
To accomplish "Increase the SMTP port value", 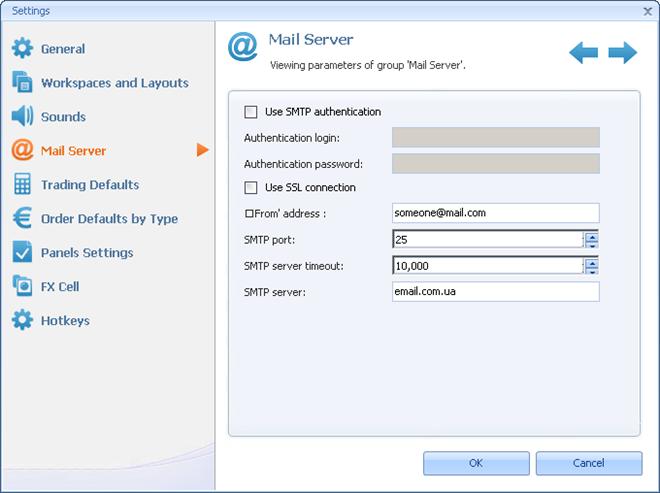I will pyautogui.click(x=592, y=235).
